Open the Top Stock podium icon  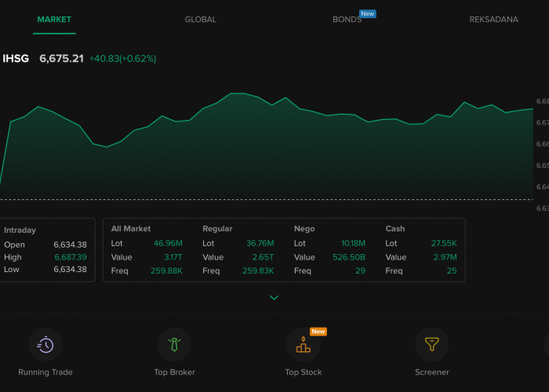pyautogui.click(x=303, y=344)
